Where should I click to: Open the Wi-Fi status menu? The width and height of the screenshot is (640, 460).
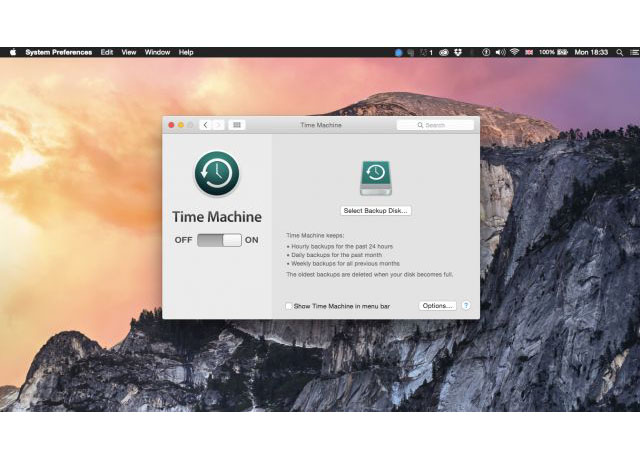[514, 52]
